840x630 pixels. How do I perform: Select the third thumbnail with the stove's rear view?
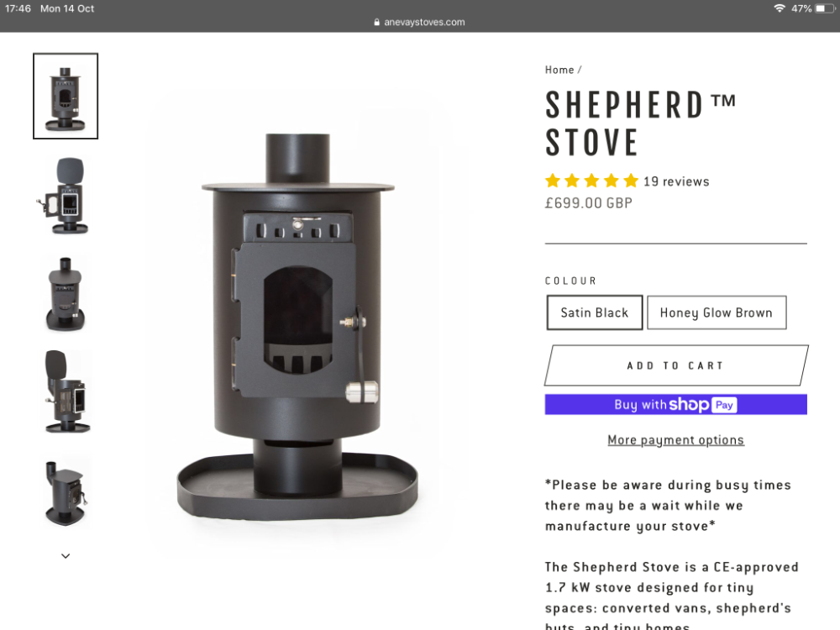pos(66,294)
